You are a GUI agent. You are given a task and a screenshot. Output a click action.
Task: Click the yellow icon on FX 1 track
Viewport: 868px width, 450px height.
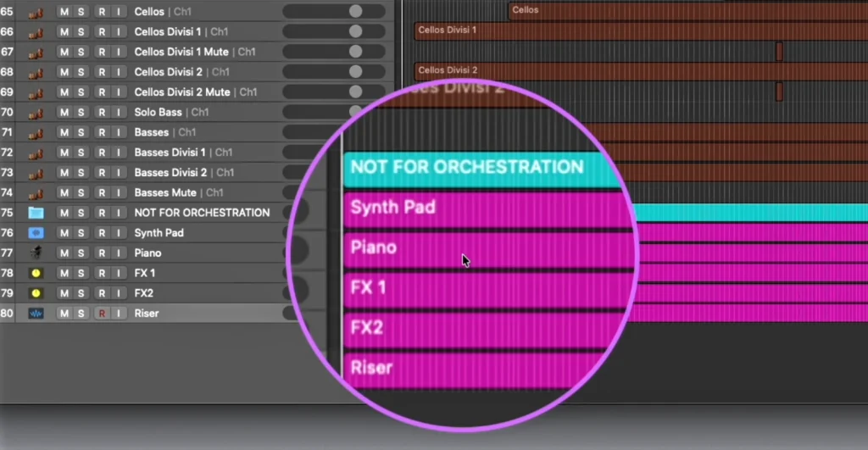click(36, 273)
